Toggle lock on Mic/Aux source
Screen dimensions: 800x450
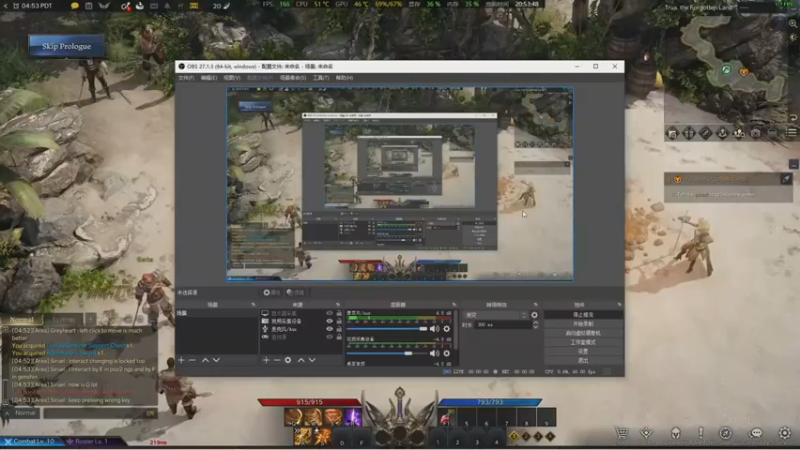pos(339,330)
